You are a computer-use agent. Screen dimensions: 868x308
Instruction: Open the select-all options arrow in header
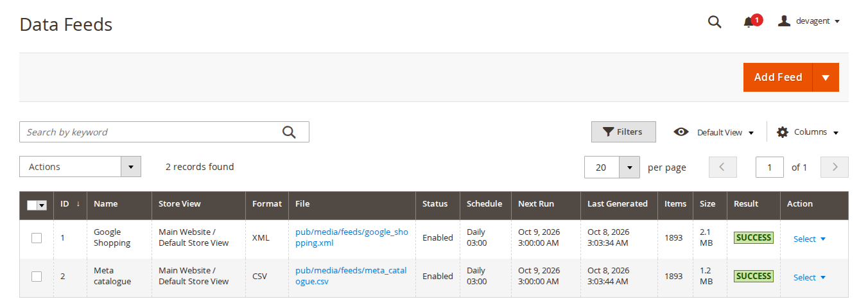(x=42, y=205)
